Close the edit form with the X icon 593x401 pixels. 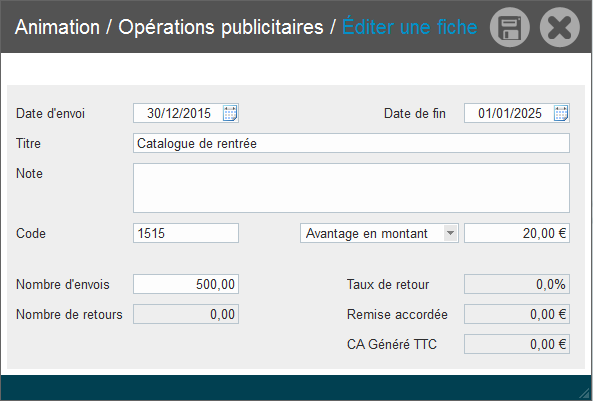(560, 27)
